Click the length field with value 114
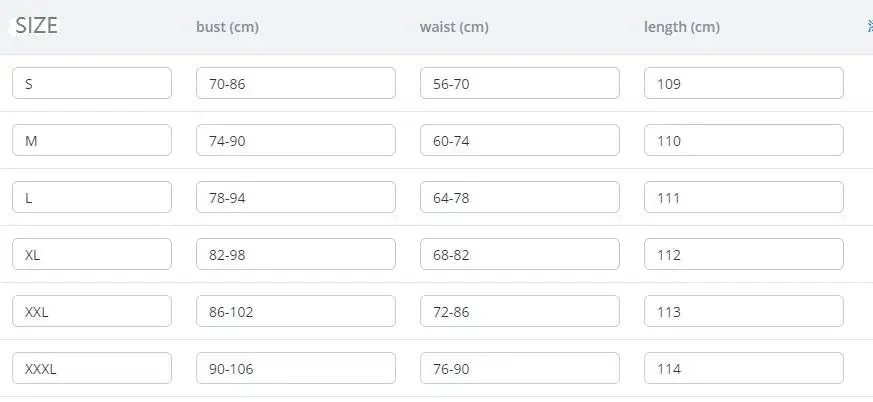The width and height of the screenshot is (873, 402). pyautogui.click(x=743, y=369)
